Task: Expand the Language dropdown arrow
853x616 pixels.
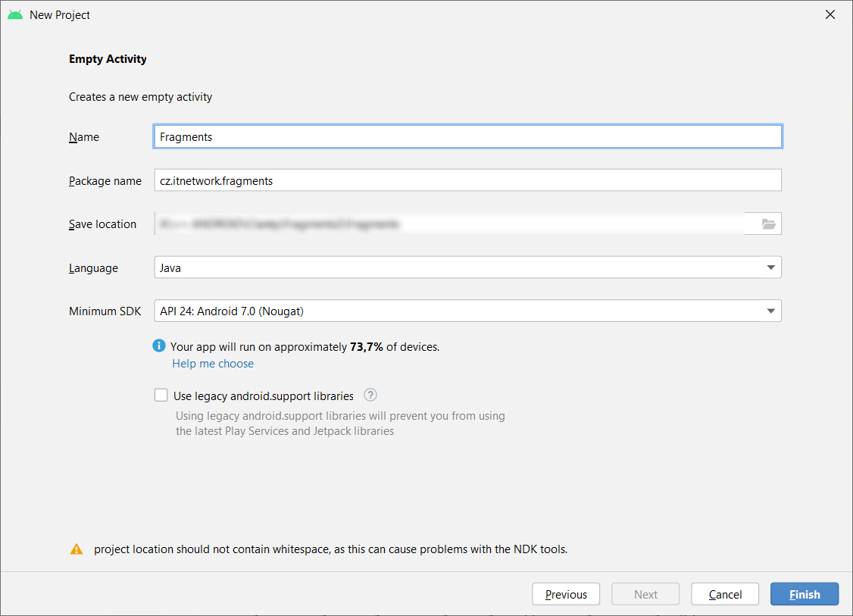Action: (x=770, y=267)
